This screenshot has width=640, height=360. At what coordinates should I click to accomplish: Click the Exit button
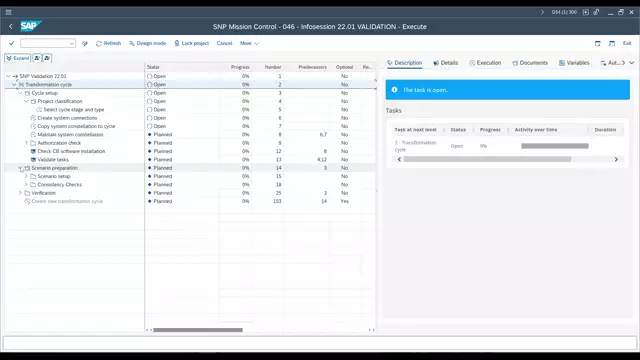(x=627, y=43)
